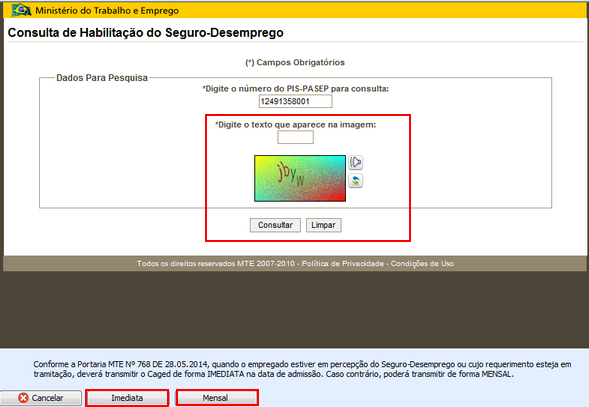Open the Condições de Uso link
Image resolution: width=589 pixels, height=407 pixels.
[x=422, y=263]
